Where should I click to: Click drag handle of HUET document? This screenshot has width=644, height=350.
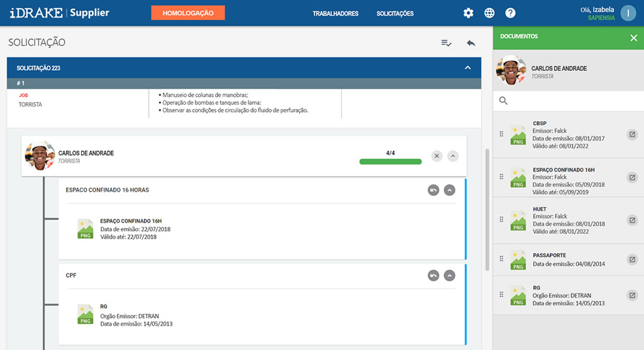pos(501,219)
